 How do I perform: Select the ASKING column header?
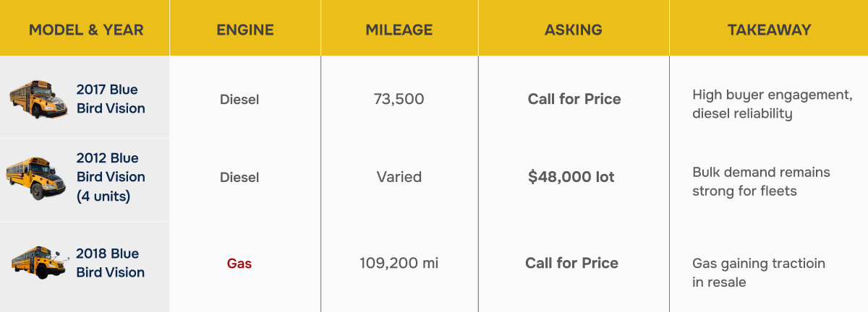574,30
